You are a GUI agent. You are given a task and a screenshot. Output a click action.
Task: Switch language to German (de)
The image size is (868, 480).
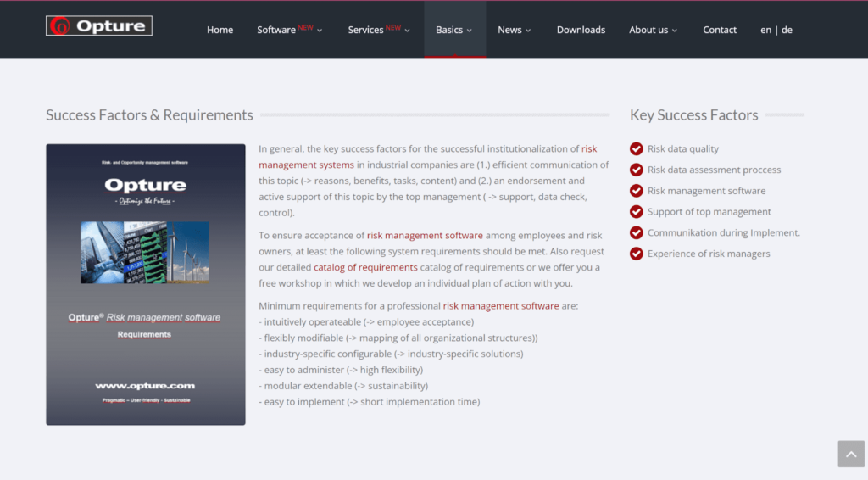click(x=787, y=30)
